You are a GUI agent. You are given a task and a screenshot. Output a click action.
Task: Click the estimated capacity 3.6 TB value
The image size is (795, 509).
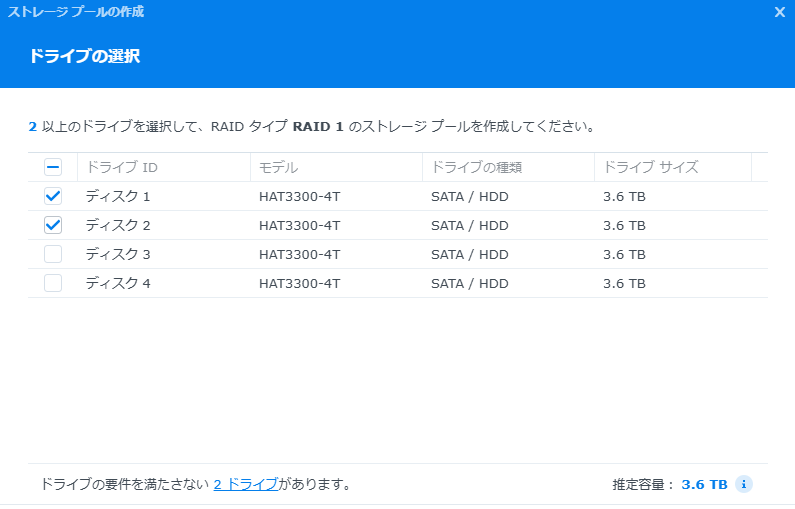click(704, 484)
